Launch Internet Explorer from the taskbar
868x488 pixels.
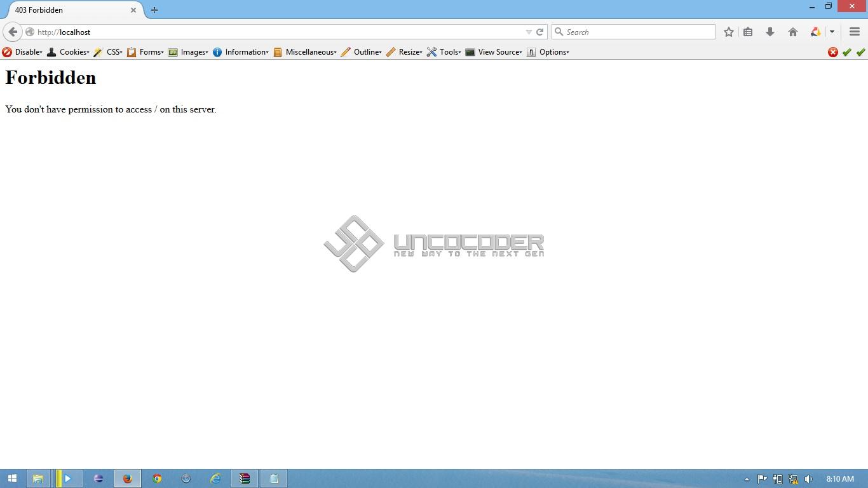215,478
